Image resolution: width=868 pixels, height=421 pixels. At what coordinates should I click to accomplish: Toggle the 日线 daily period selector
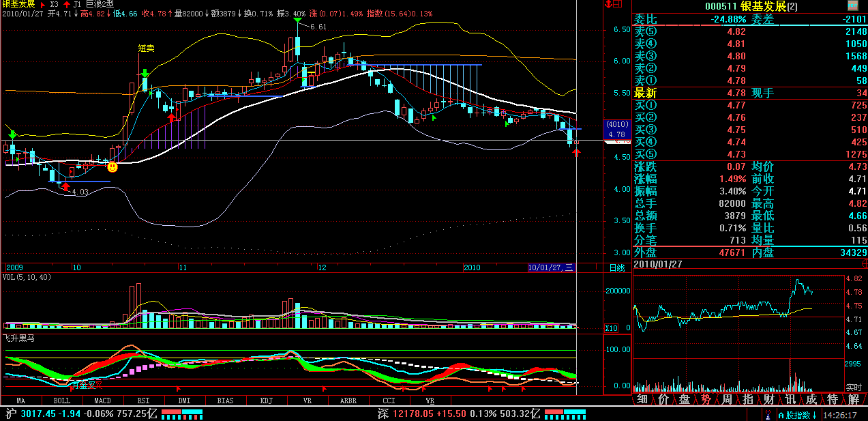(616, 267)
